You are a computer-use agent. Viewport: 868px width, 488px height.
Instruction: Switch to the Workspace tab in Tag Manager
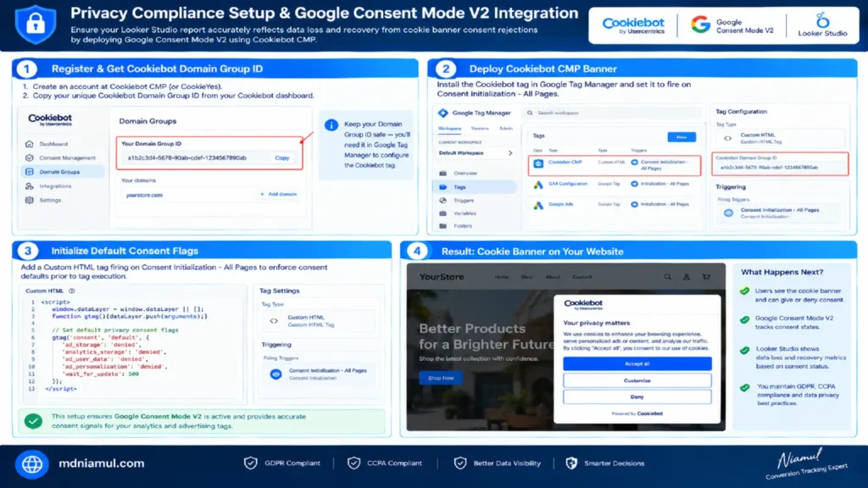(x=449, y=129)
